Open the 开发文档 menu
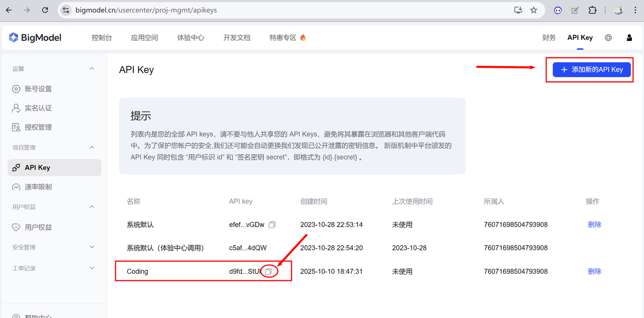 click(237, 38)
